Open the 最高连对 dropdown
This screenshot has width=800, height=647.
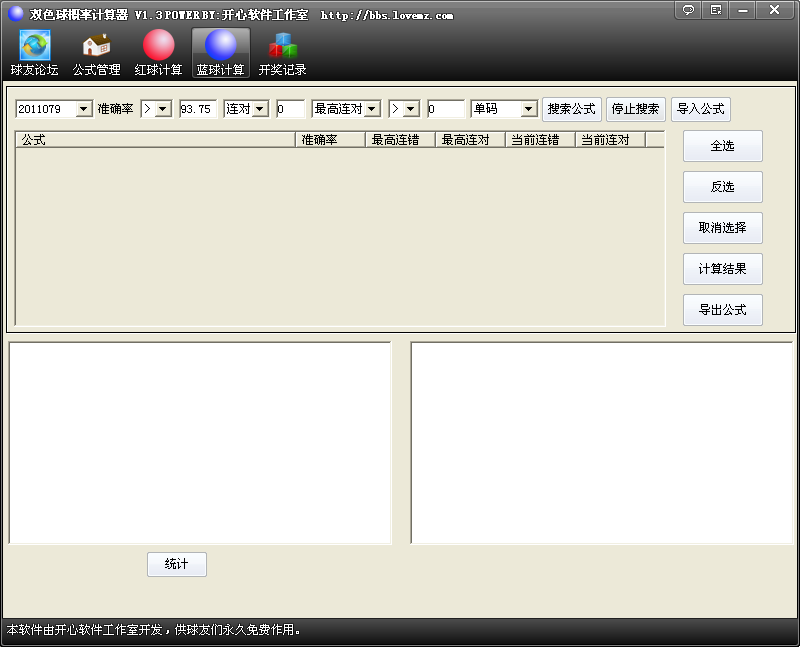372,109
